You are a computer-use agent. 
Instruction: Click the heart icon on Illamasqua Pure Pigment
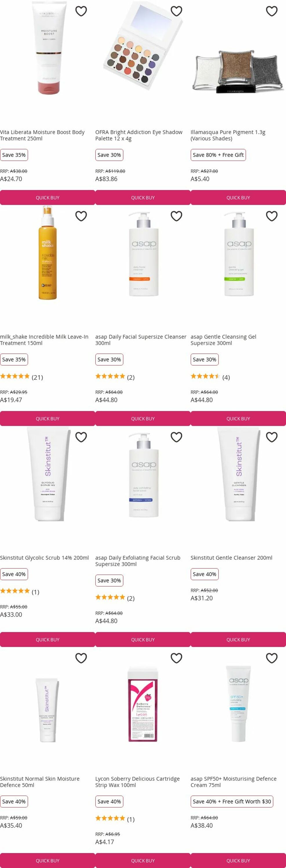[x=272, y=11]
